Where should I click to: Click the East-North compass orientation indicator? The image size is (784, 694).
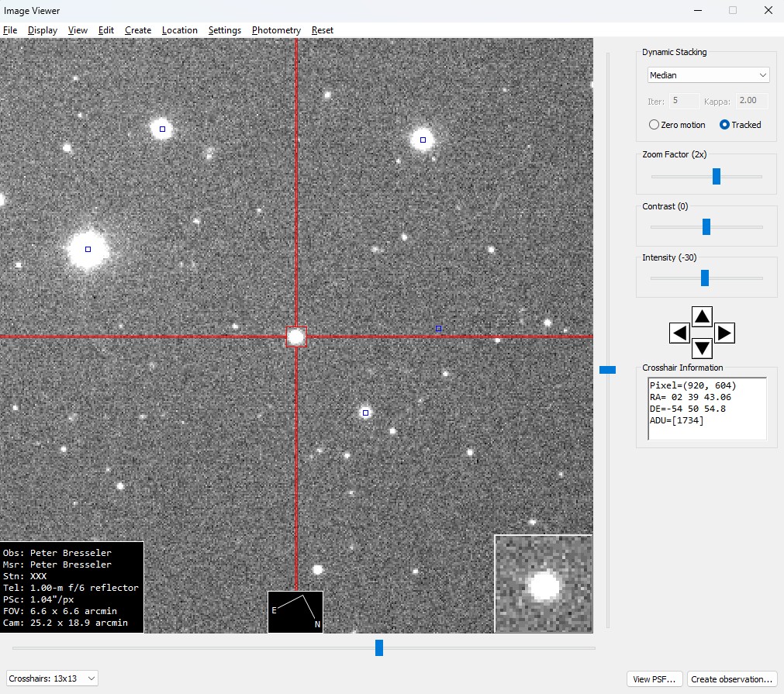coord(295,612)
